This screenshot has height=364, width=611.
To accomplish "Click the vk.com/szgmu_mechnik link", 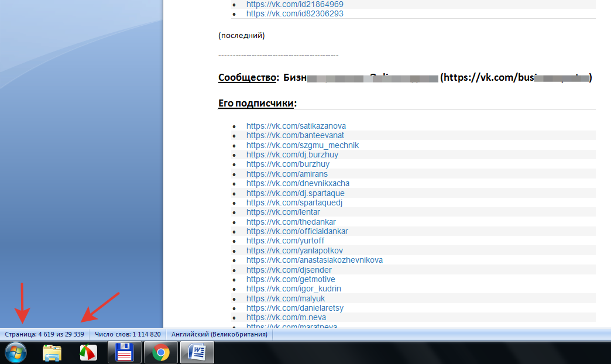I will pos(303,145).
